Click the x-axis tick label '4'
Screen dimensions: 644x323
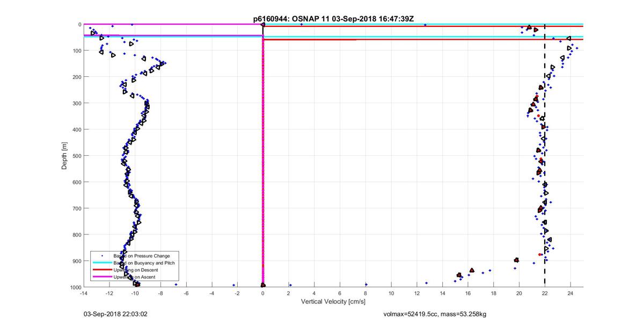(314, 293)
